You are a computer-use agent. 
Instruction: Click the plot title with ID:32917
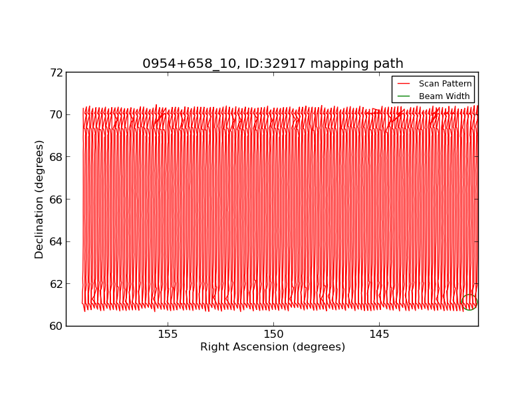click(273, 64)
